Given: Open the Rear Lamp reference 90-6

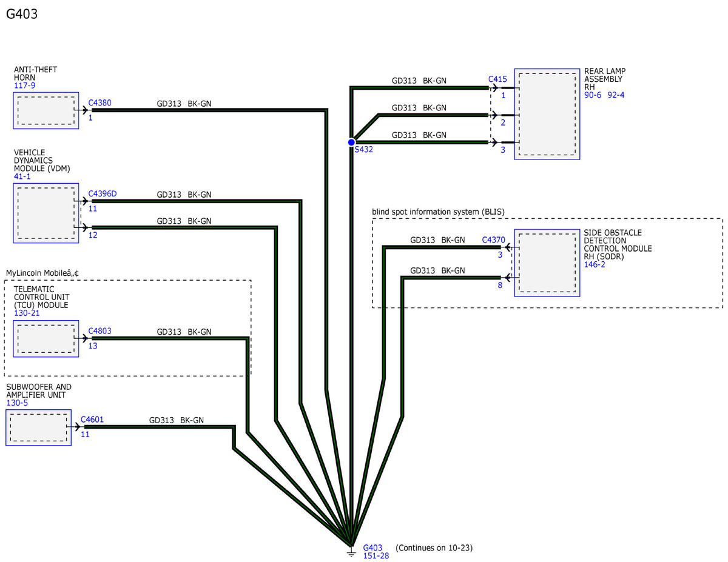Looking at the screenshot, I should [x=593, y=95].
